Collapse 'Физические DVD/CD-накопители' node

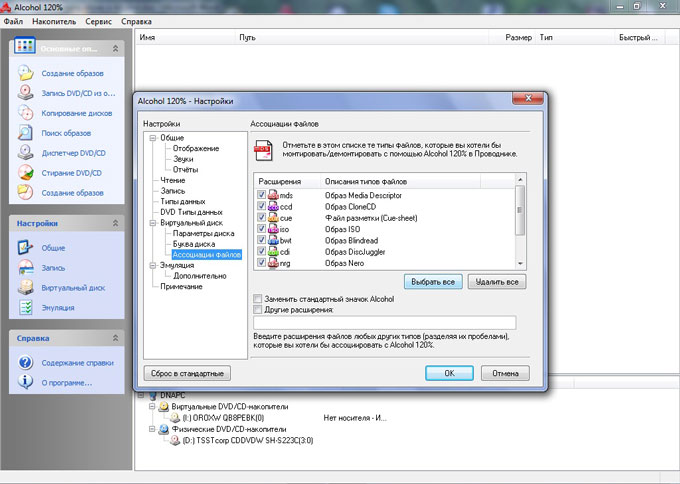[152, 429]
